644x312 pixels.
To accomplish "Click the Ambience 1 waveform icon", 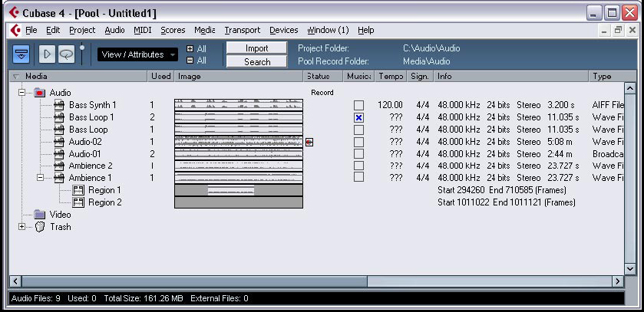I will tap(59, 178).
